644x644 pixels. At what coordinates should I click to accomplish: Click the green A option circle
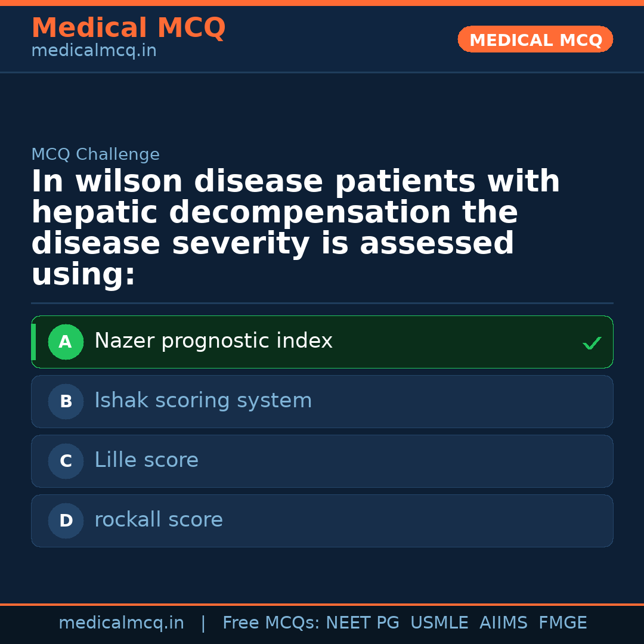(66, 342)
